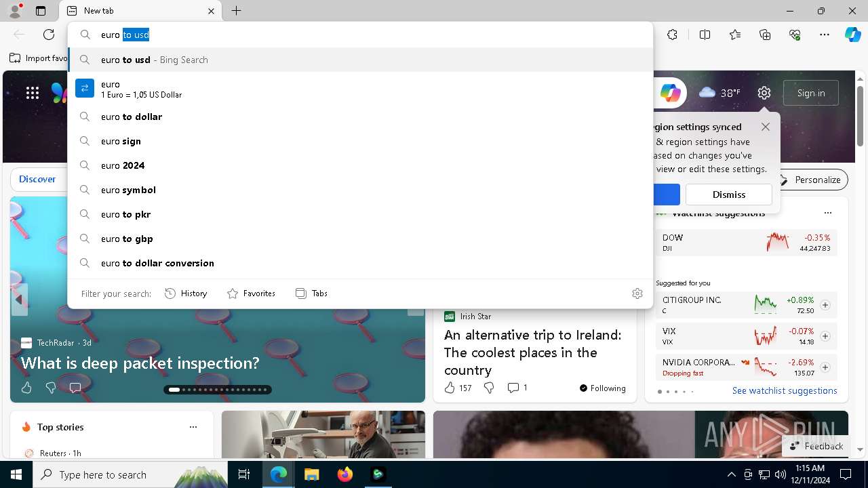This screenshot has height=488, width=868.
Task: Launch Firefox from taskbar
Action: (x=344, y=474)
